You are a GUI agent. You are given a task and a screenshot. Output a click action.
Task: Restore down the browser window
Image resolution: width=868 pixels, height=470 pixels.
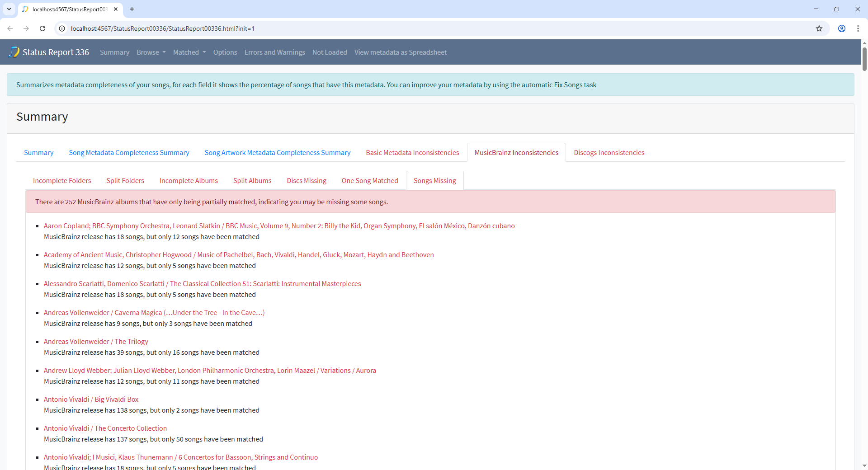(x=837, y=9)
